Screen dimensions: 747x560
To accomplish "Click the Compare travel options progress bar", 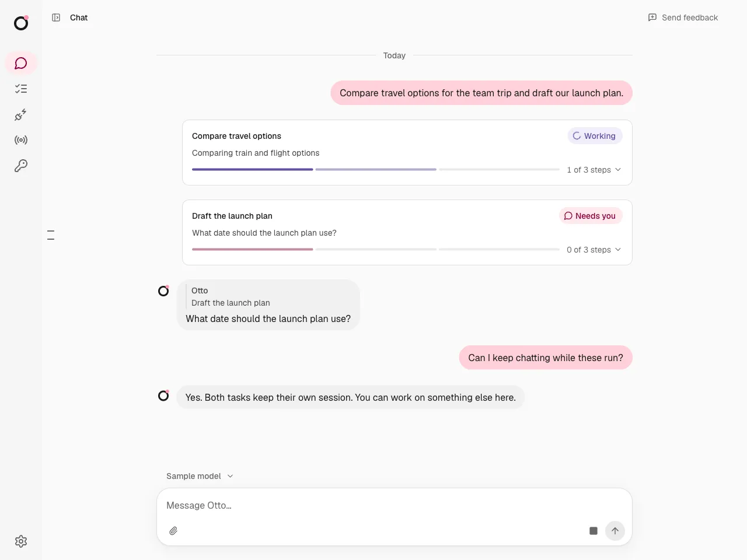I will point(376,169).
